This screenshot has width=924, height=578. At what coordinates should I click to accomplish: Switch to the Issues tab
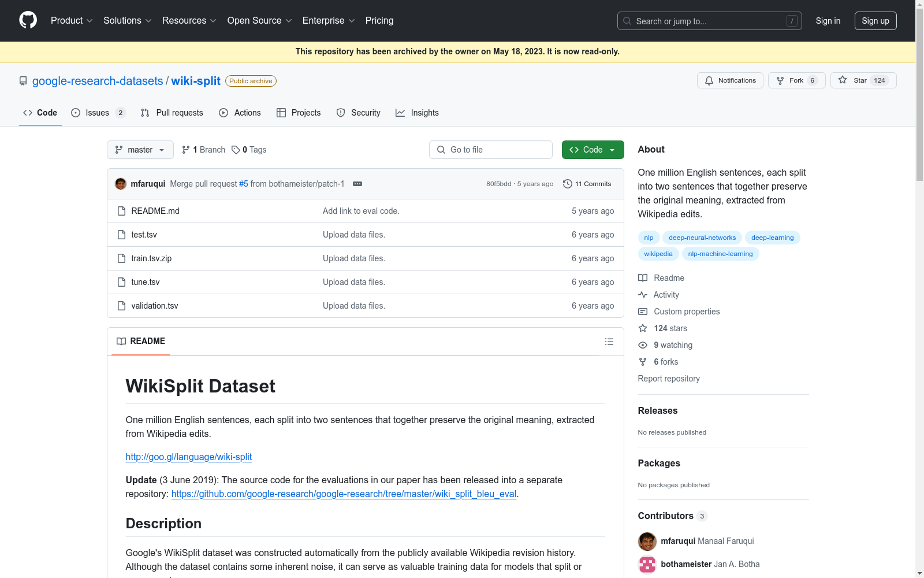(x=98, y=113)
